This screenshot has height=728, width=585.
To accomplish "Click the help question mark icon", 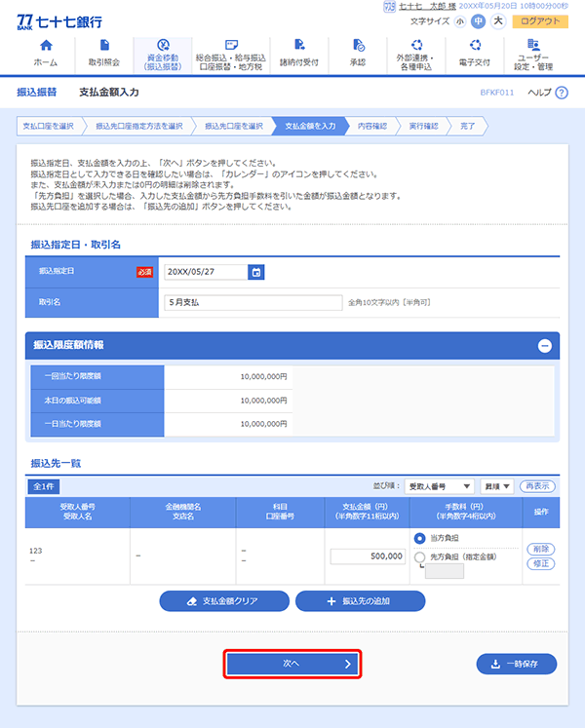I will point(560,92).
